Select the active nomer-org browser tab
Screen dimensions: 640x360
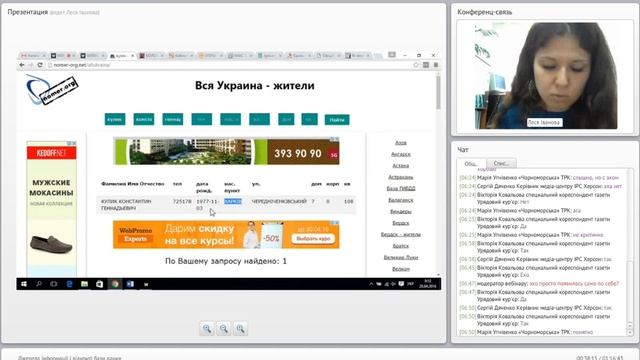coord(122,56)
